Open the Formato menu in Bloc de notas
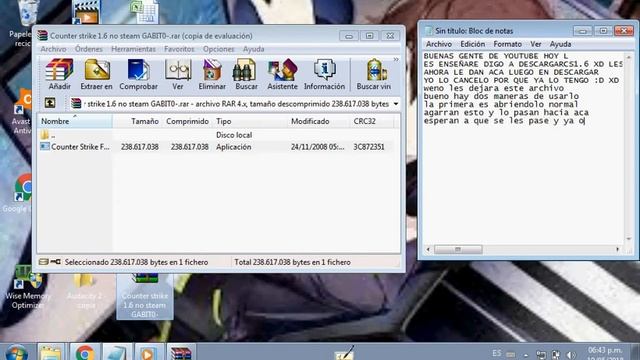 click(x=507, y=44)
